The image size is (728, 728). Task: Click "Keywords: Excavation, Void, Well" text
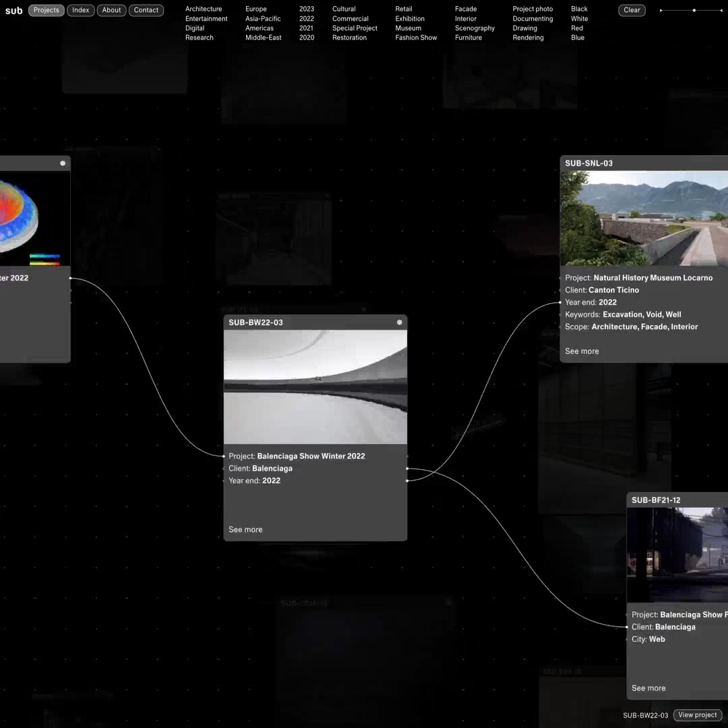point(623,314)
